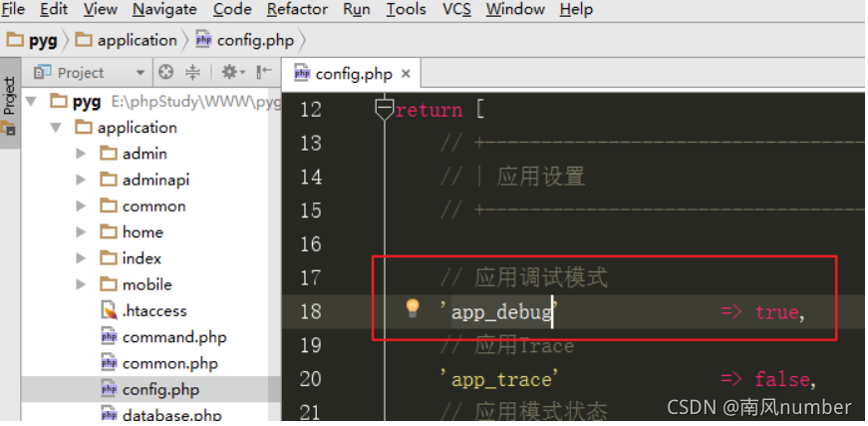Toggle the Project tool window side tab
The height and width of the screenshot is (426, 868).
[x=9, y=103]
